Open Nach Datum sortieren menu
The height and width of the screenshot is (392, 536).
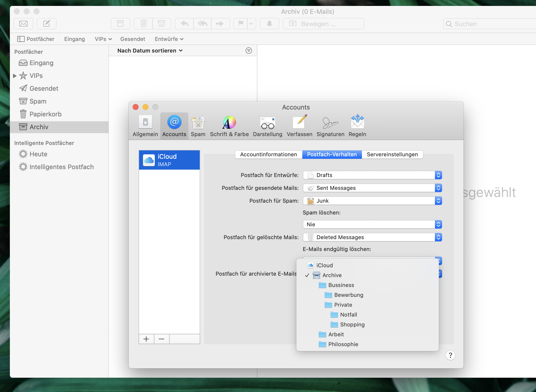point(150,51)
